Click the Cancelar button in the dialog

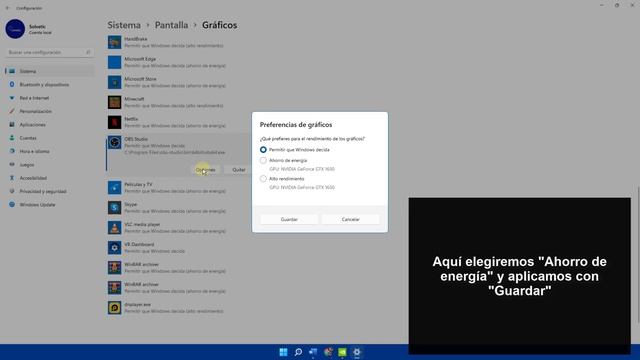351,220
